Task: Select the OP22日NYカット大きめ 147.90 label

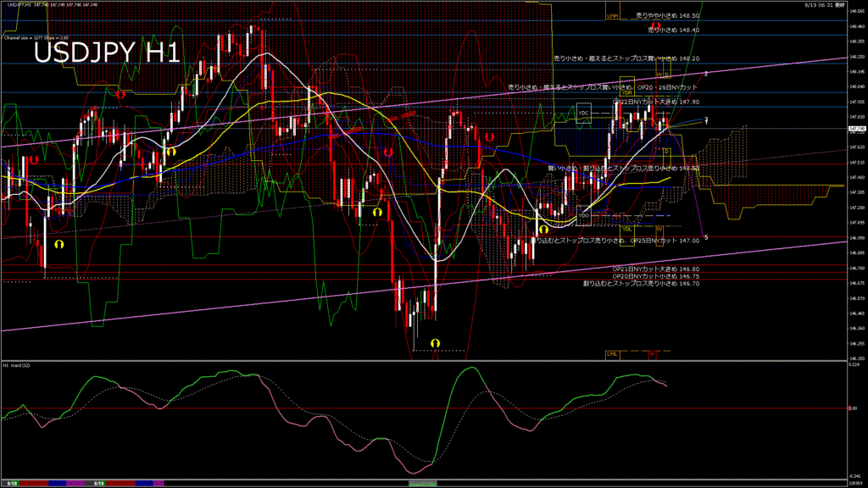Action: (x=655, y=101)
